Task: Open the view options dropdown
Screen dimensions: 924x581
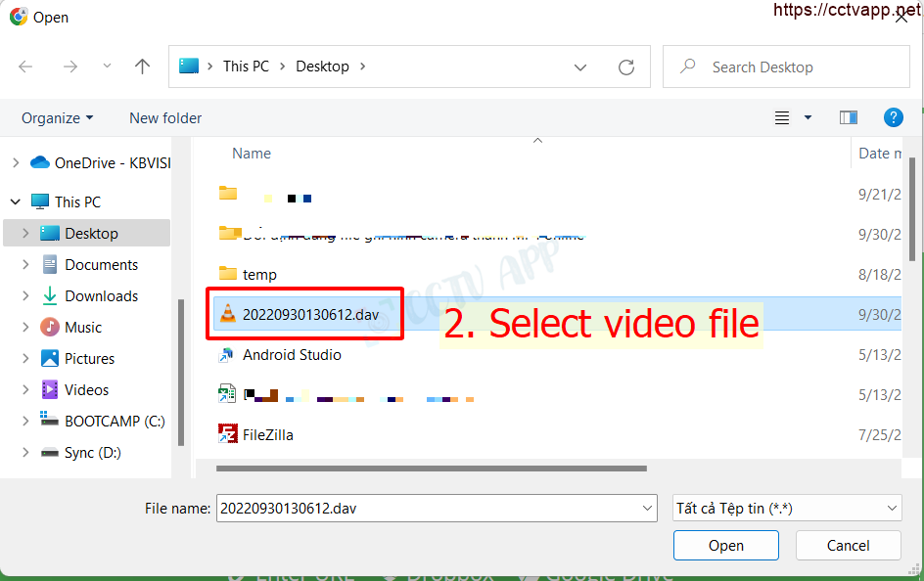Action: [808, 117]
